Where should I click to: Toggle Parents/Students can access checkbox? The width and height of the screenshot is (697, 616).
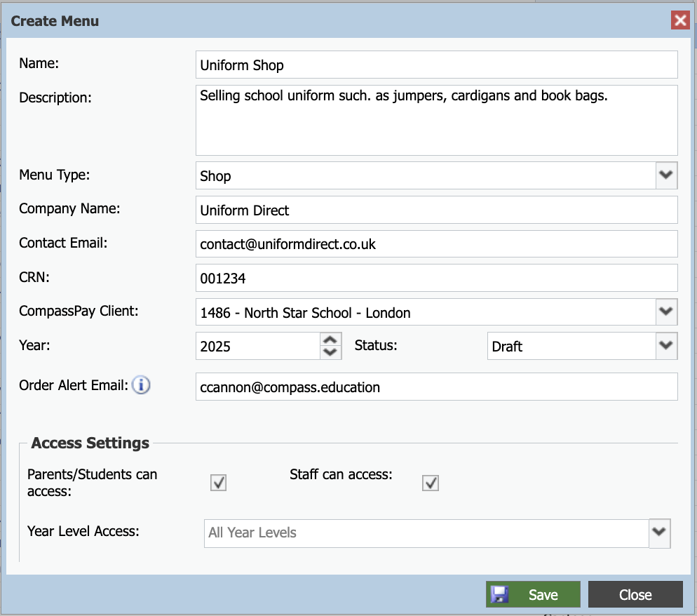click(218, 483)
